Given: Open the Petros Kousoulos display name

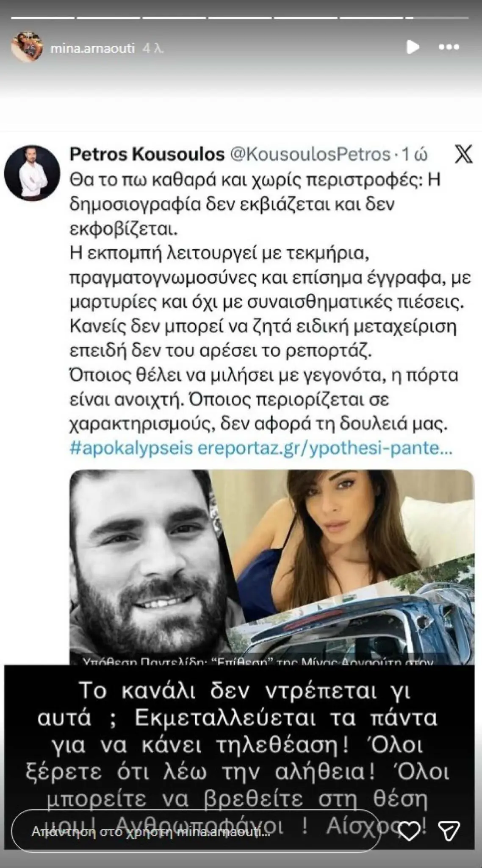Looking at the screenshot, I should (x=147, y=154).
